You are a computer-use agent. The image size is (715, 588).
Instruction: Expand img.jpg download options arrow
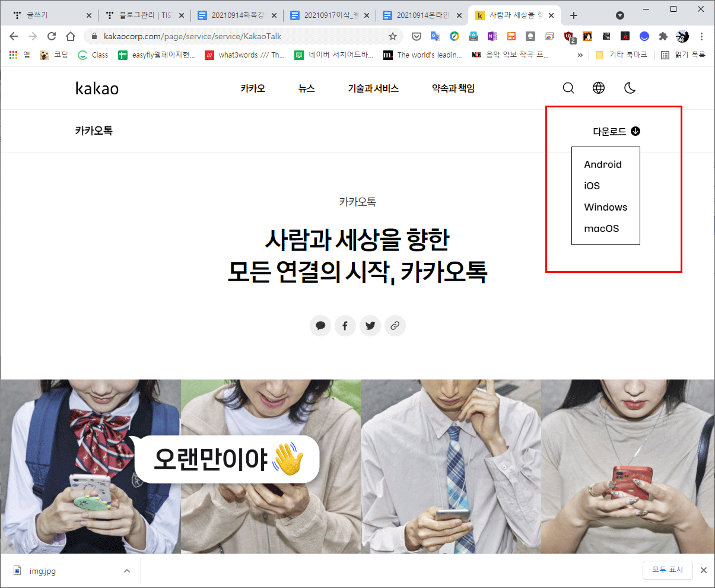tap(126, 571)
